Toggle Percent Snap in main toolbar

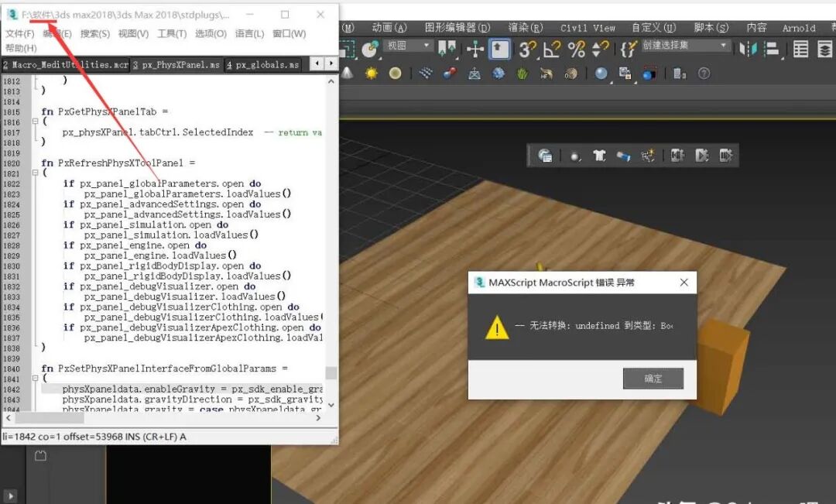point(577,50)
